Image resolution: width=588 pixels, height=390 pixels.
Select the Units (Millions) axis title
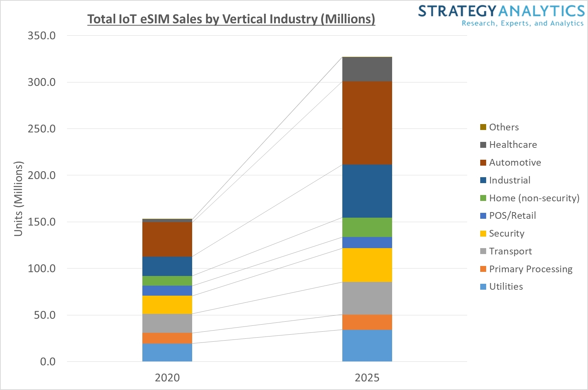18,199
